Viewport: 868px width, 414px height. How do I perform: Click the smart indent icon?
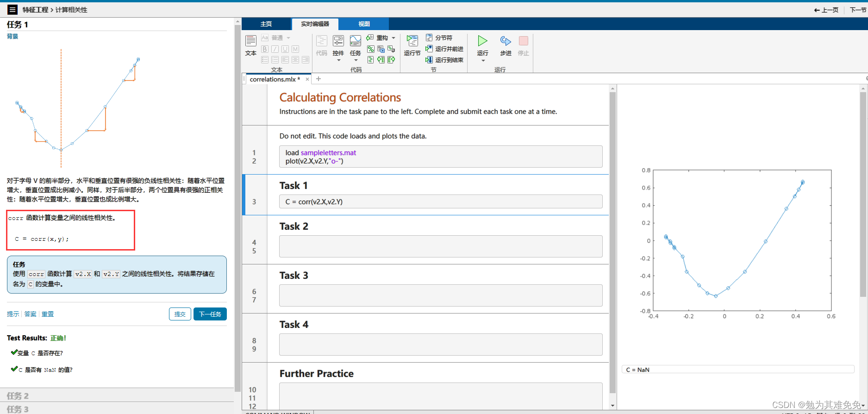coord(370,60)
